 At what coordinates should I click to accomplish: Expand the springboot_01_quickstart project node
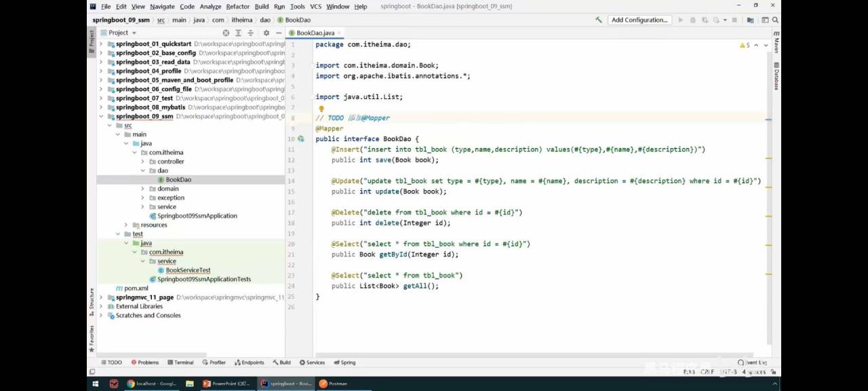pyautogui.click(x=102, y=44)
